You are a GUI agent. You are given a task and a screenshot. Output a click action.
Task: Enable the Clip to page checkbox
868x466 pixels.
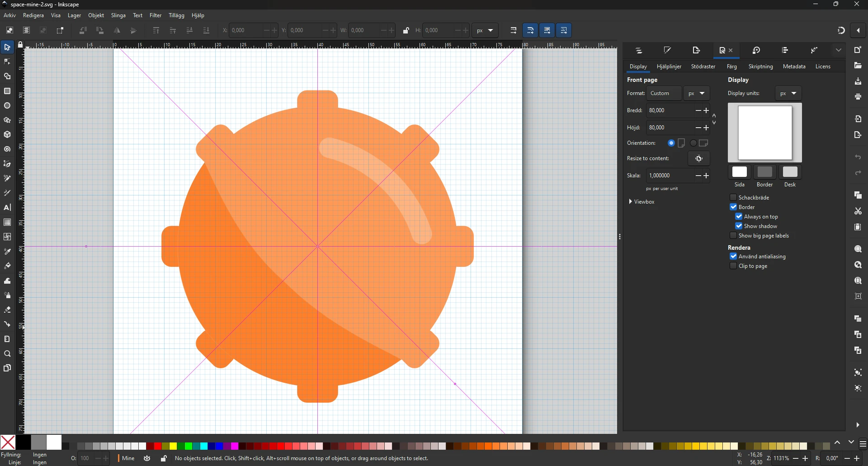[x=733, y=266]
